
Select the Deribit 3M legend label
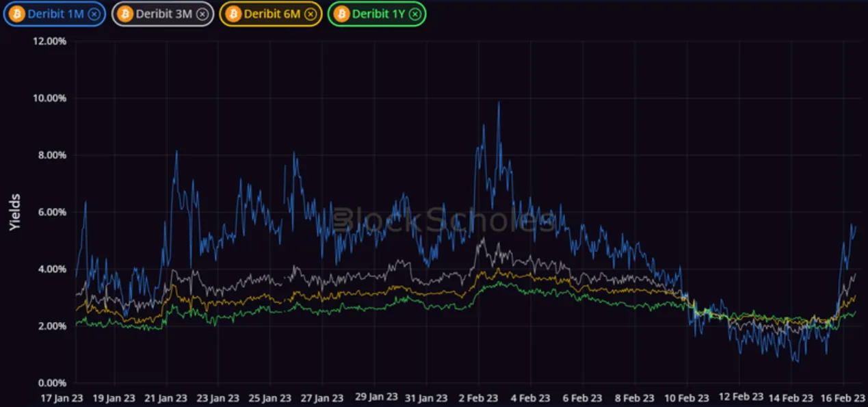point(164,14)
